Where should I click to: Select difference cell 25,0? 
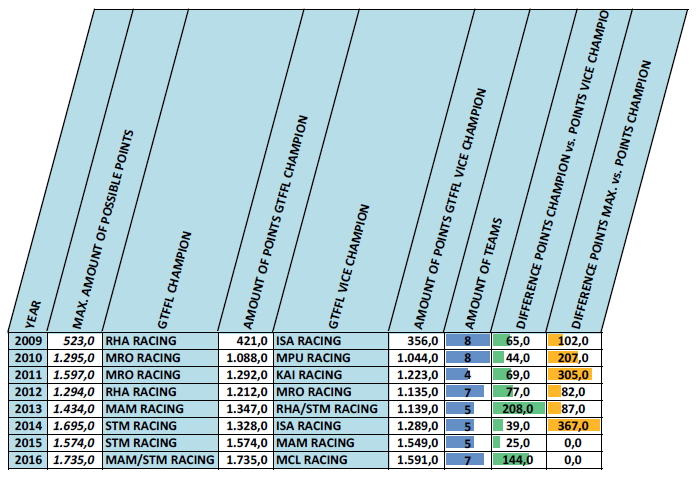point(519,443)
